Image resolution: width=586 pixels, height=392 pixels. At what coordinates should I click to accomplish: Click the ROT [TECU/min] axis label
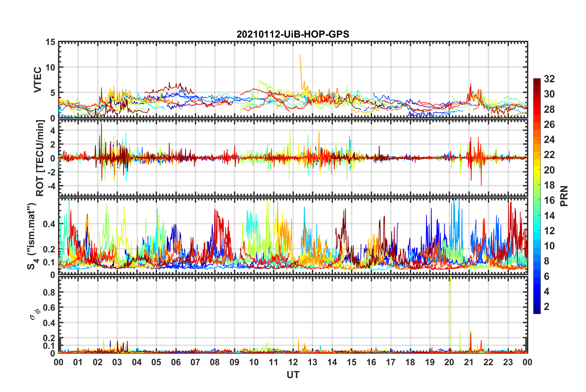tap(40, 158)
